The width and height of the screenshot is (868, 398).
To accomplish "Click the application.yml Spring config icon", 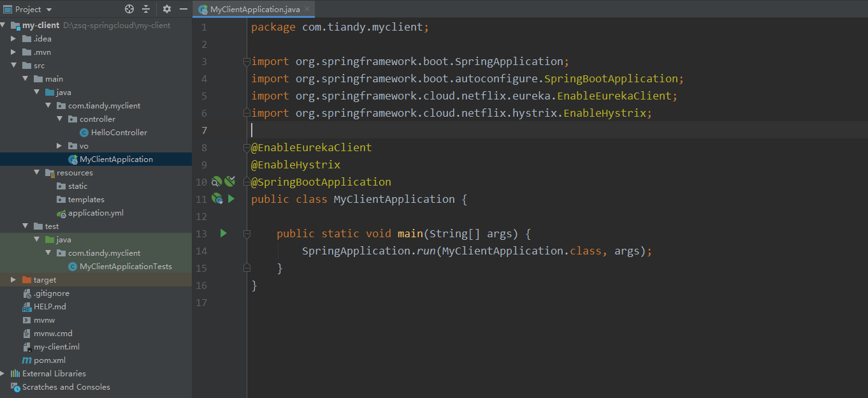I will [61, 213].
